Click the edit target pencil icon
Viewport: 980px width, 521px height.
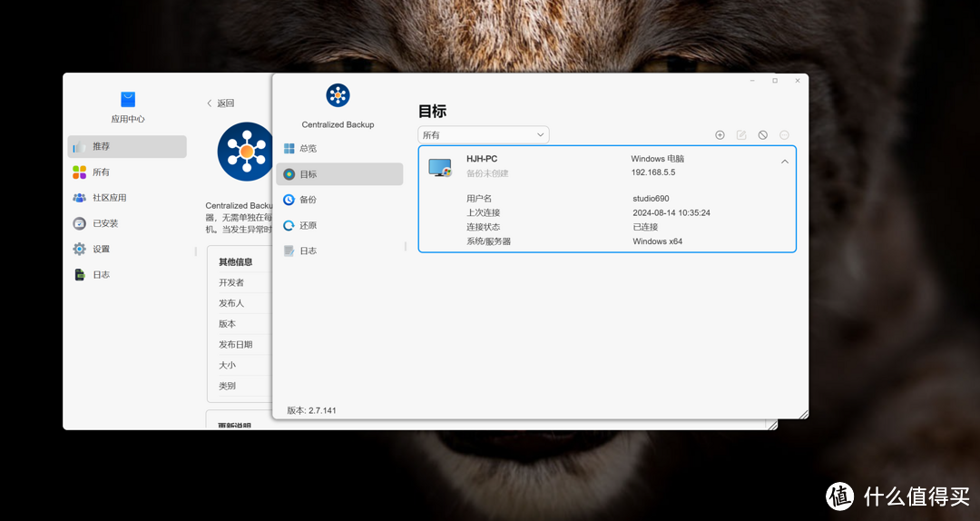coord(741,135)
